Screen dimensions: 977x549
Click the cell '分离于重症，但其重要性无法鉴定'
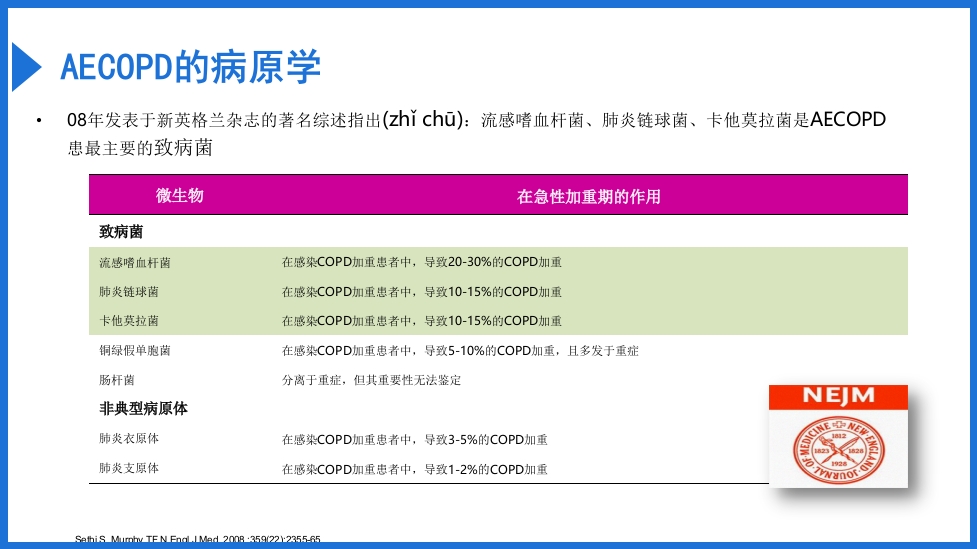[371, 380]
